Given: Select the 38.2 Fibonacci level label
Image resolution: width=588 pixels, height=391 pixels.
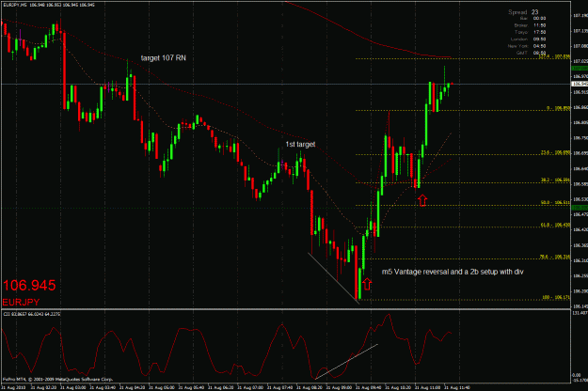Looking at the screenshot, I should [555, 180].
